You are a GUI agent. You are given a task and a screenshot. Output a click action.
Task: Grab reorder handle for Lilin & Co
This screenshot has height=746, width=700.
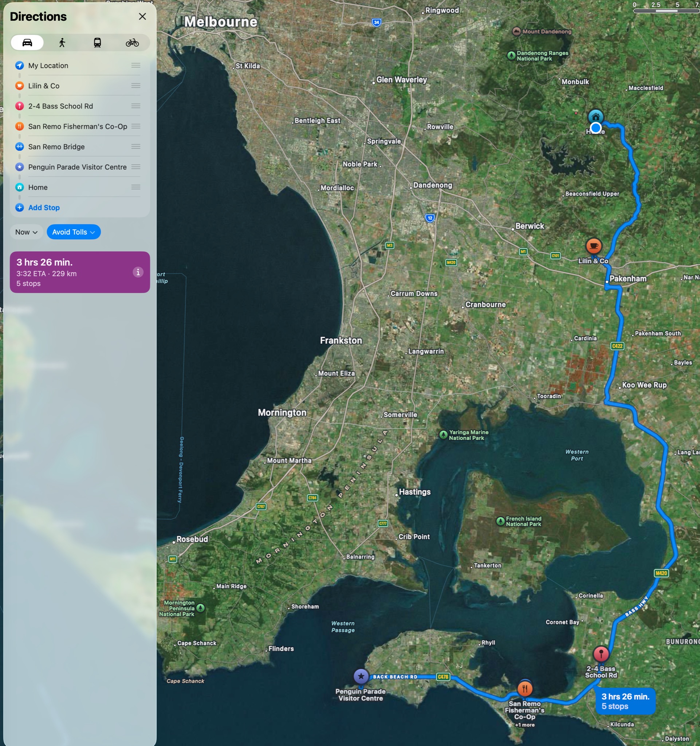point(136,86)
